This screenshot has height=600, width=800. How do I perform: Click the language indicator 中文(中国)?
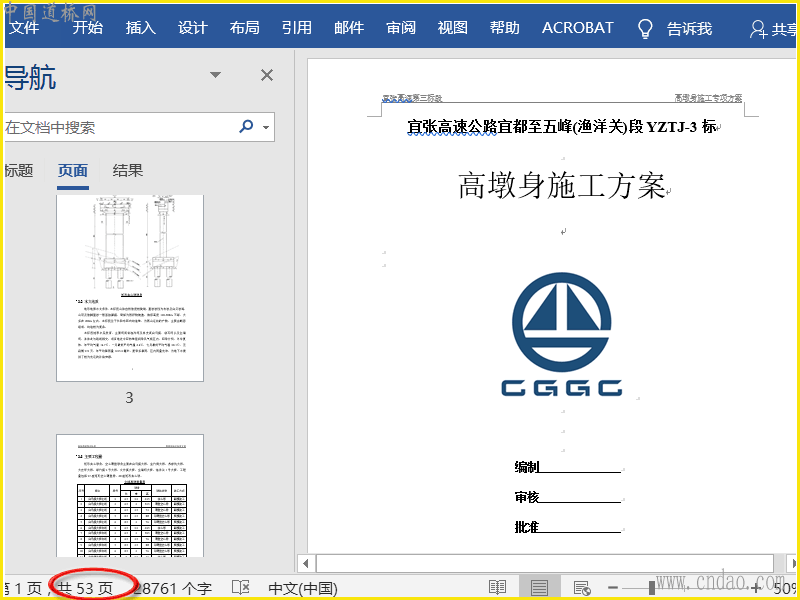click(x=303, y=588)
